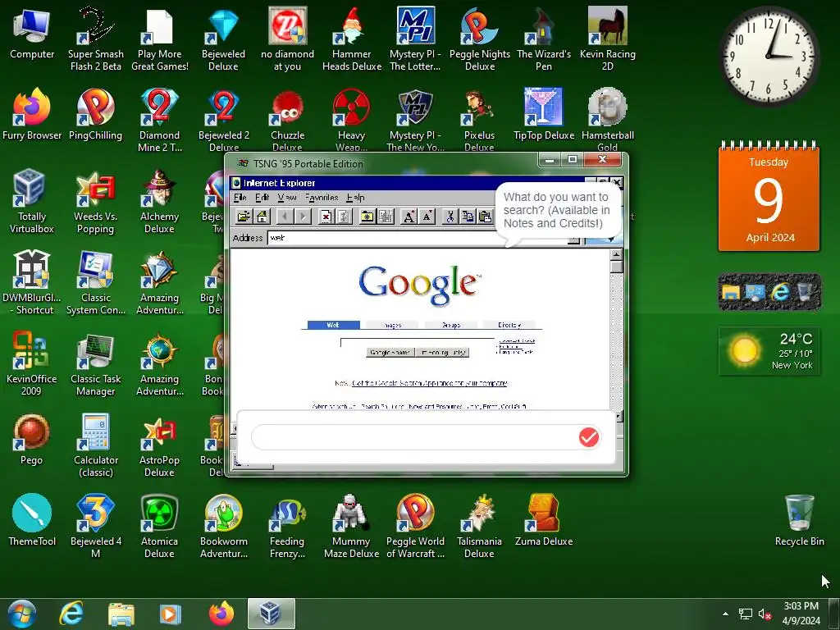Open Bejeweled Deluxe desktop shortcut
The width and height of the screenshot is (840, 630).
223,39
